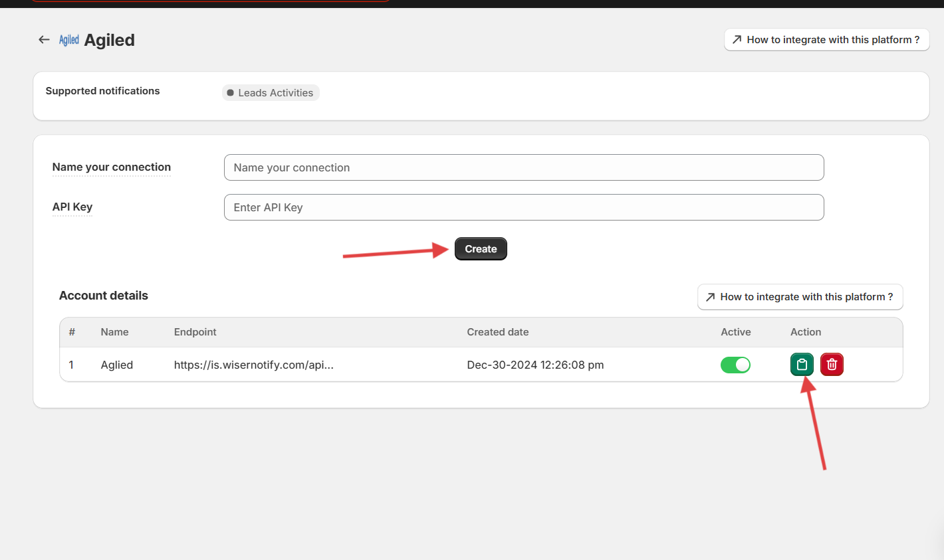944x560 pixels.
Task: Open the integration help link beside Account details
Action: coord(800,297)
